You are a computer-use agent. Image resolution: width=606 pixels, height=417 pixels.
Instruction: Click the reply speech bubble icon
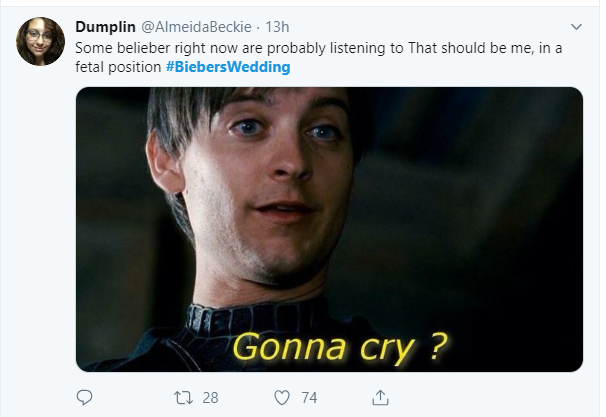coord(85,398)
